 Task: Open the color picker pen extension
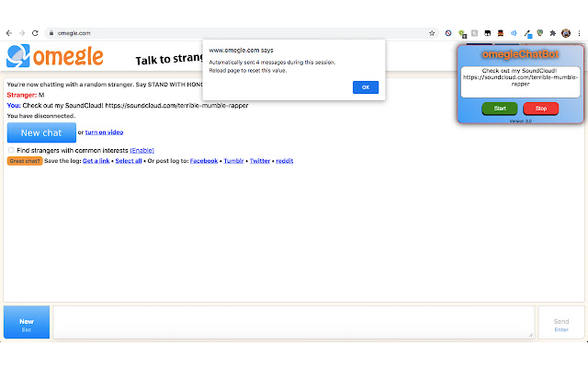tap(527, 34)
